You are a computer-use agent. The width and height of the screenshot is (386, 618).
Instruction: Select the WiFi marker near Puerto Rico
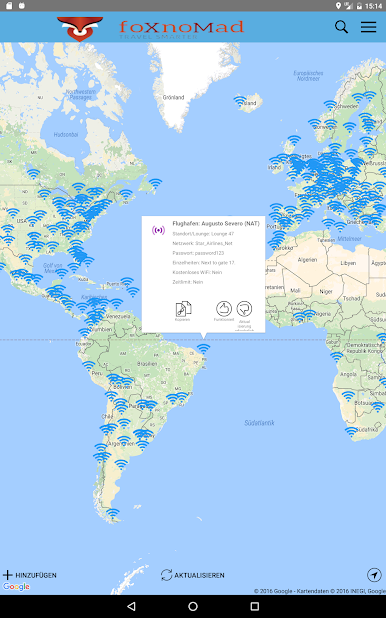tap(127, 281)
